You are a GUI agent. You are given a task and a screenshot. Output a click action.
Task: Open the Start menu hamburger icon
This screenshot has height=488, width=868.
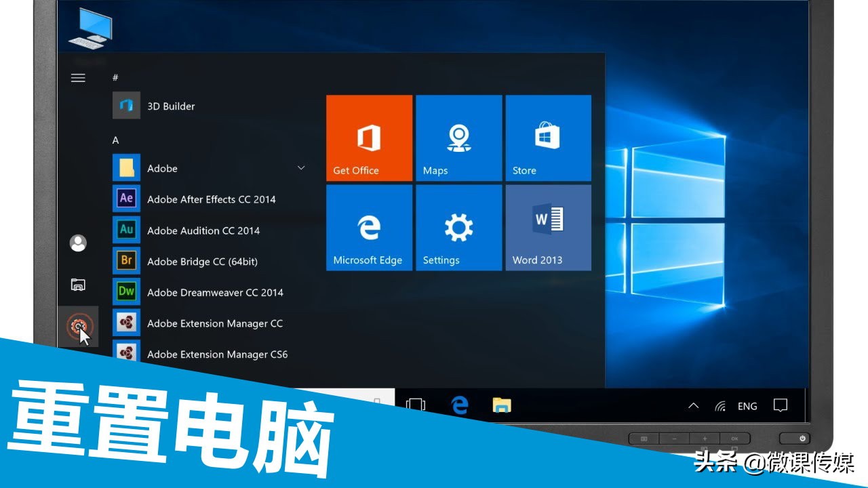point(78,78)
